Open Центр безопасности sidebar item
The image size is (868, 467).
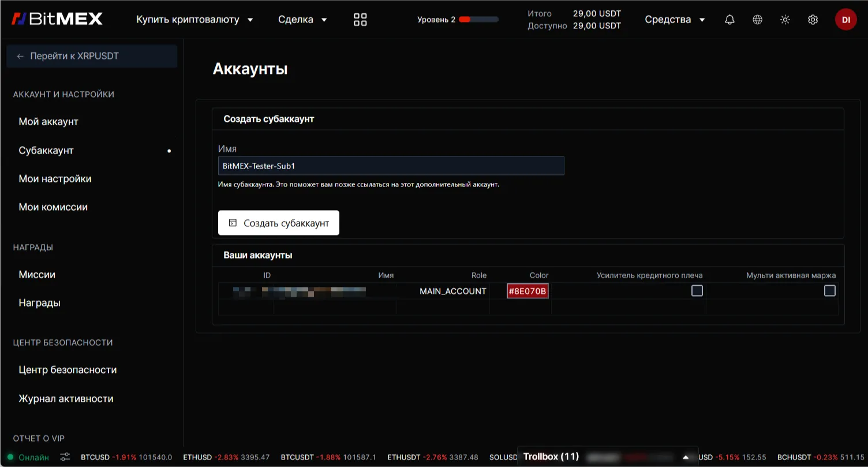click(68, 370)
